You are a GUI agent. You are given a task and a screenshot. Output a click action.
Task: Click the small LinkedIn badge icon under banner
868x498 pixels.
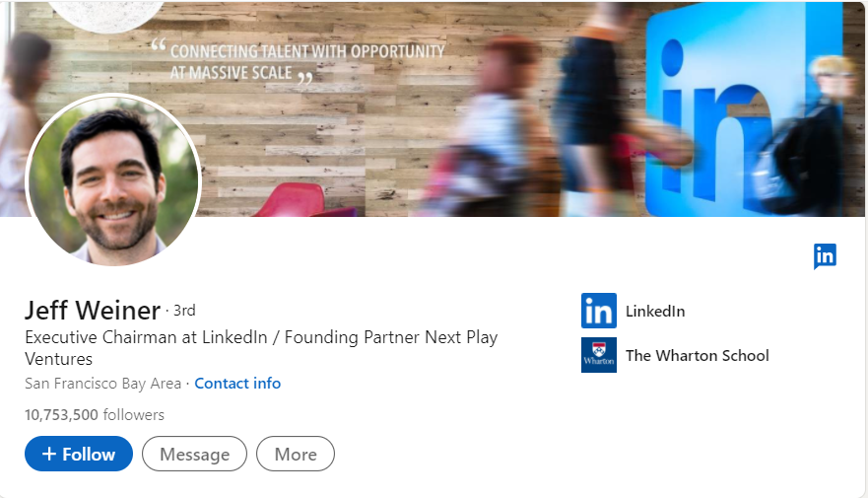[825, 256]
